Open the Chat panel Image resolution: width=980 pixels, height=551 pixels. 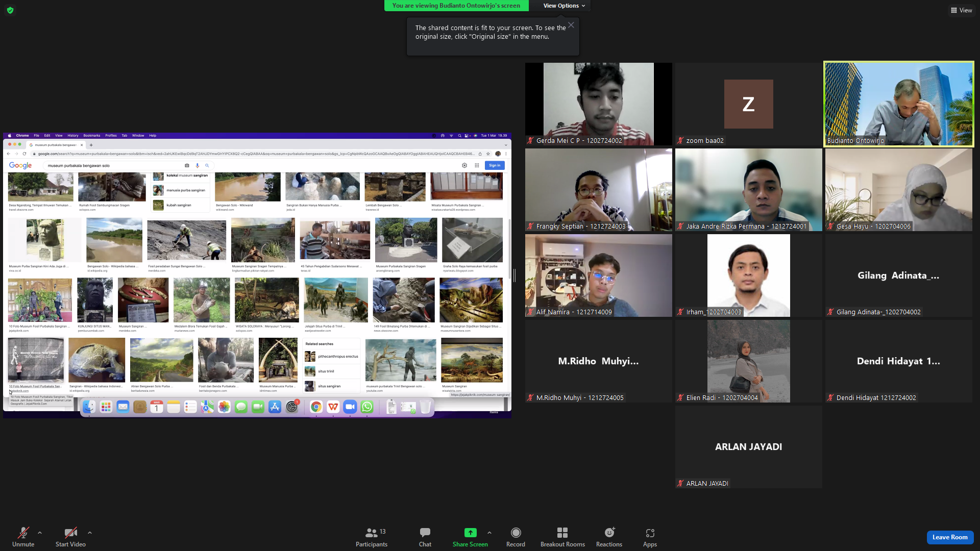(x=425, y=537)
